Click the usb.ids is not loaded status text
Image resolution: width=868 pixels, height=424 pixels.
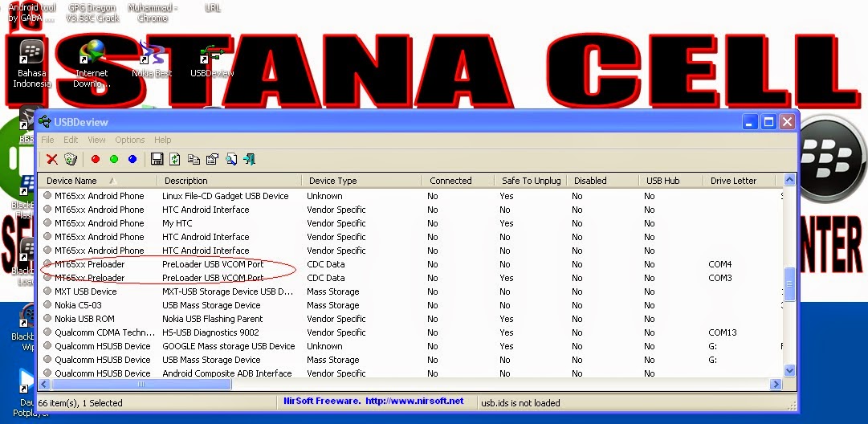click(520, 403)
